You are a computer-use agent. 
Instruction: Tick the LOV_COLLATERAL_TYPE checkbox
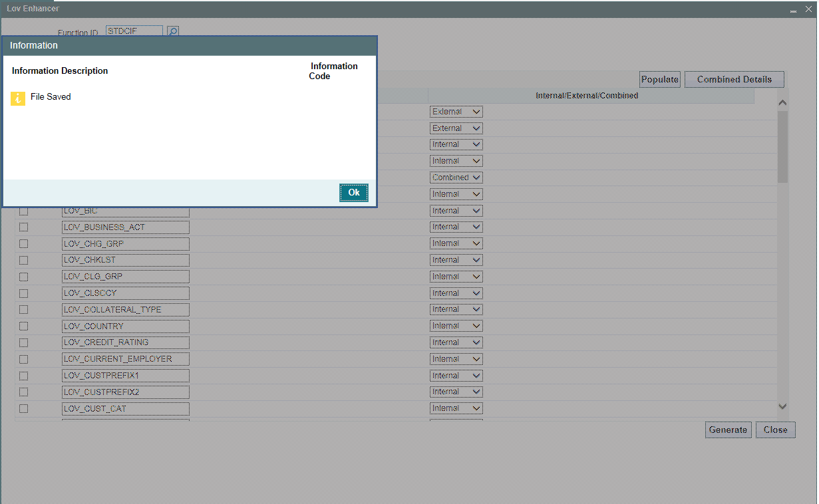tap(23, 309)
